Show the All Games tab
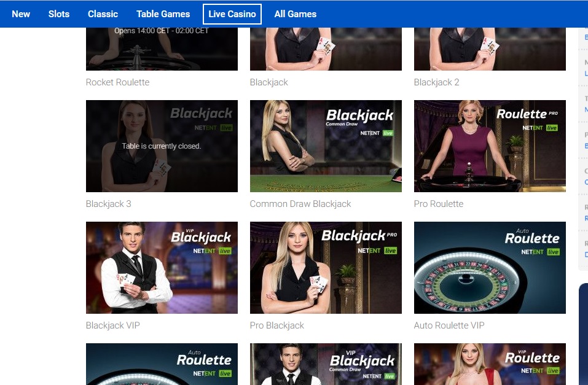The image size is (588, 385). click(x=296, y=14)
